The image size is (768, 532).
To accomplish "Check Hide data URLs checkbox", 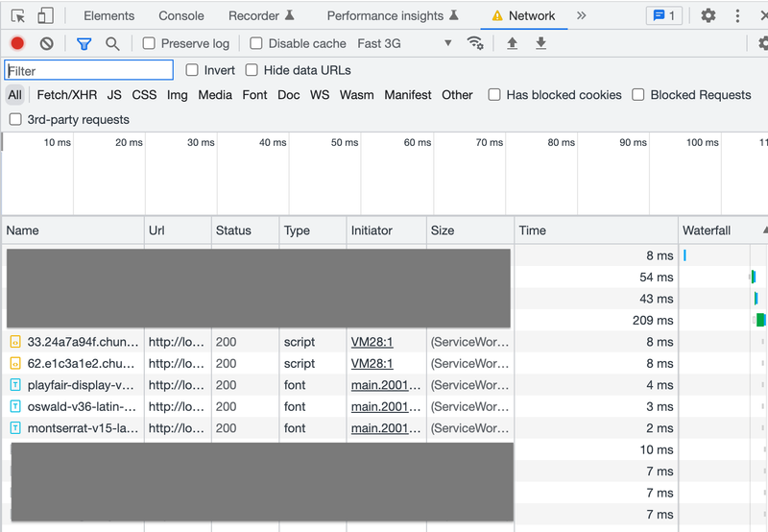I will (x=252, y=70).
